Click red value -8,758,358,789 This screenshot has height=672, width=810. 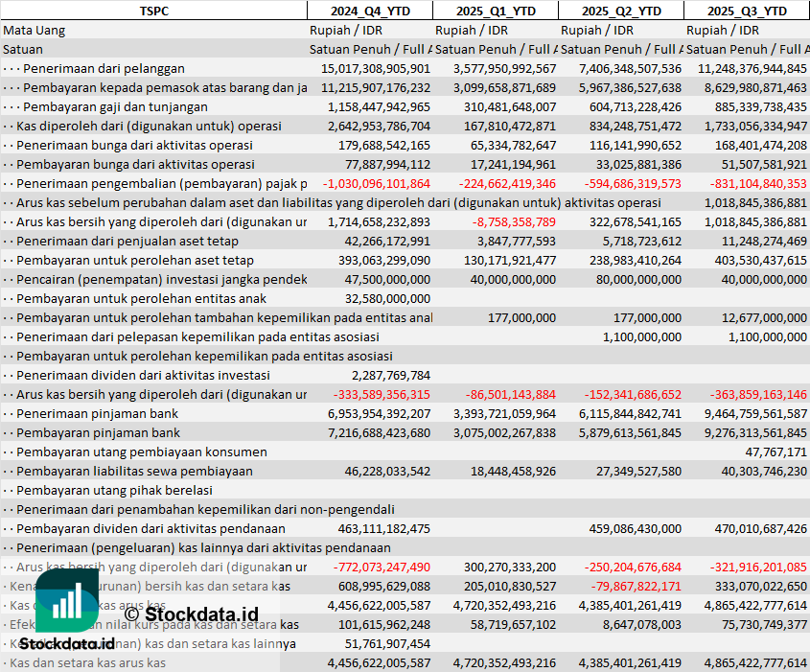[514, 222]
